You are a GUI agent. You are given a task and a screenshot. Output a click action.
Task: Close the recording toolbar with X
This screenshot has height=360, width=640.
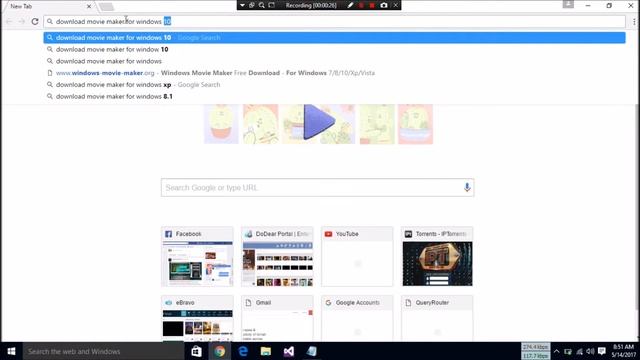396,5
